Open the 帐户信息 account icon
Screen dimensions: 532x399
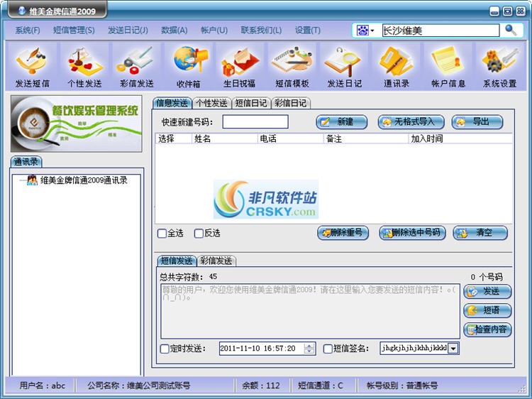click(x=448, y=67)
